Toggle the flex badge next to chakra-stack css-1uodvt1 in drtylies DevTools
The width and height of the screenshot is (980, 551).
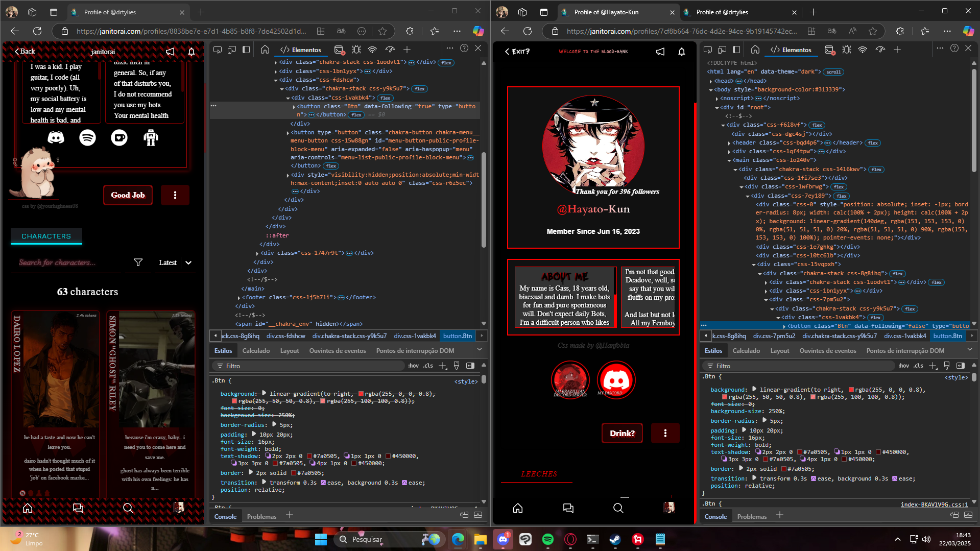click(446, 63)
